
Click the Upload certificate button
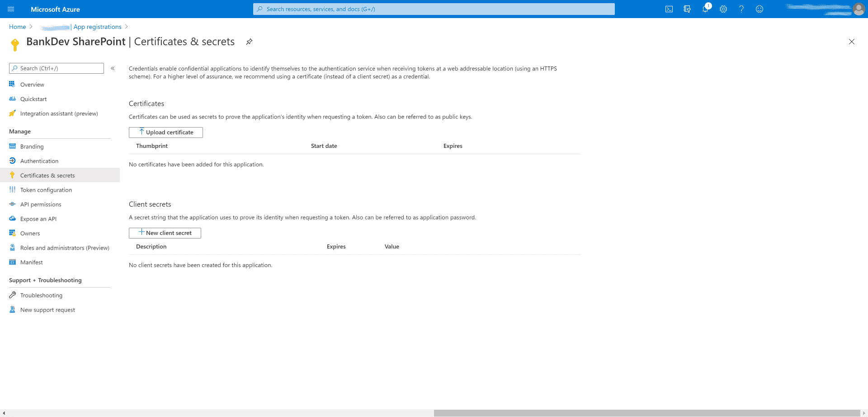pos(166,133)
